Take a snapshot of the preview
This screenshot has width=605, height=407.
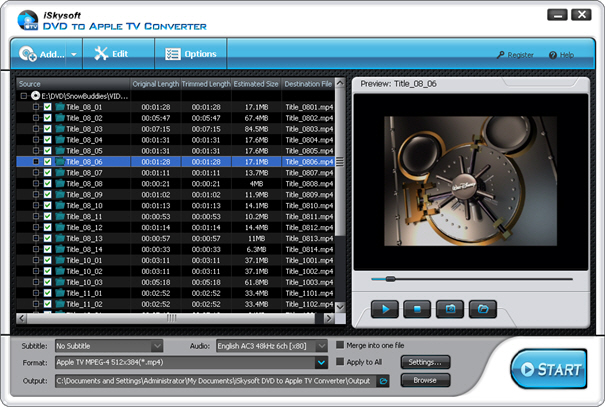point(450,309)
